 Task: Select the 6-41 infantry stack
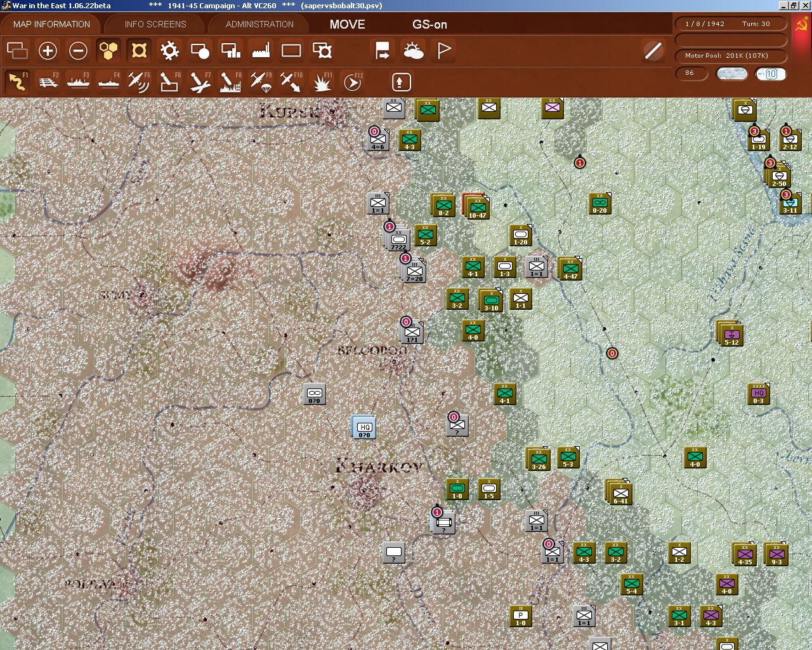[620, 493]
